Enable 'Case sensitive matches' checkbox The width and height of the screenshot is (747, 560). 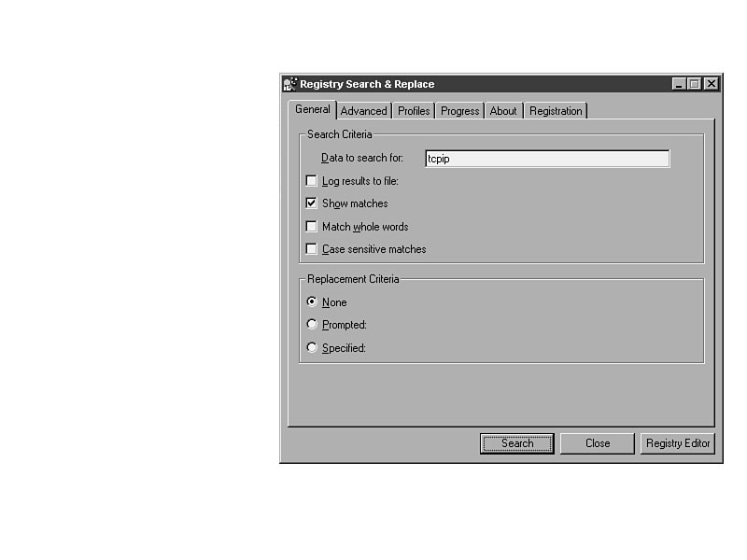(312, 249)
